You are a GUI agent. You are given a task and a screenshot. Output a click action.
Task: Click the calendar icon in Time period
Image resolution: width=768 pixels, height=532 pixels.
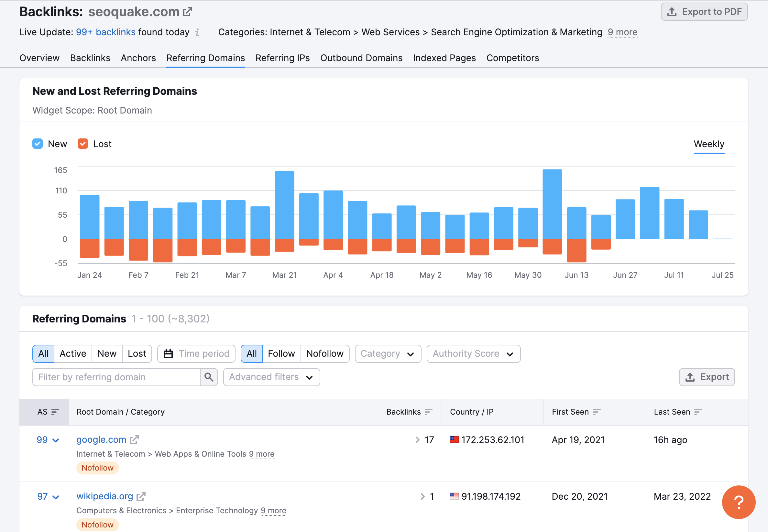coord(168,354)
